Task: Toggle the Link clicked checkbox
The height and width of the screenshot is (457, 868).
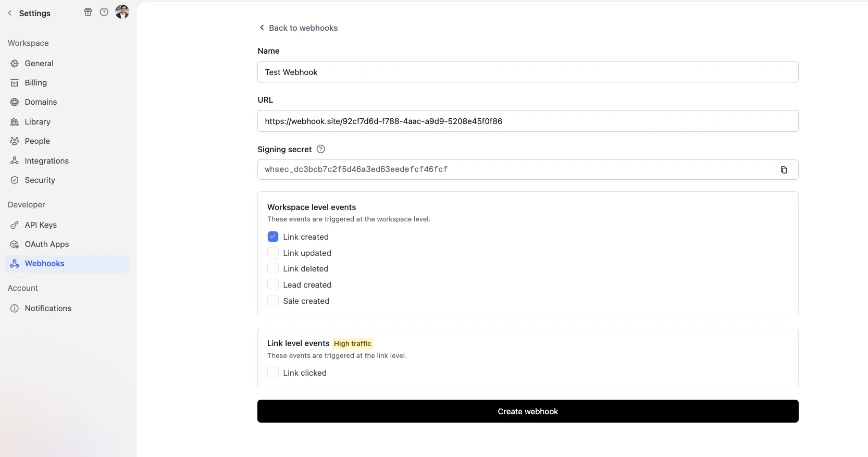Action: 272,373
